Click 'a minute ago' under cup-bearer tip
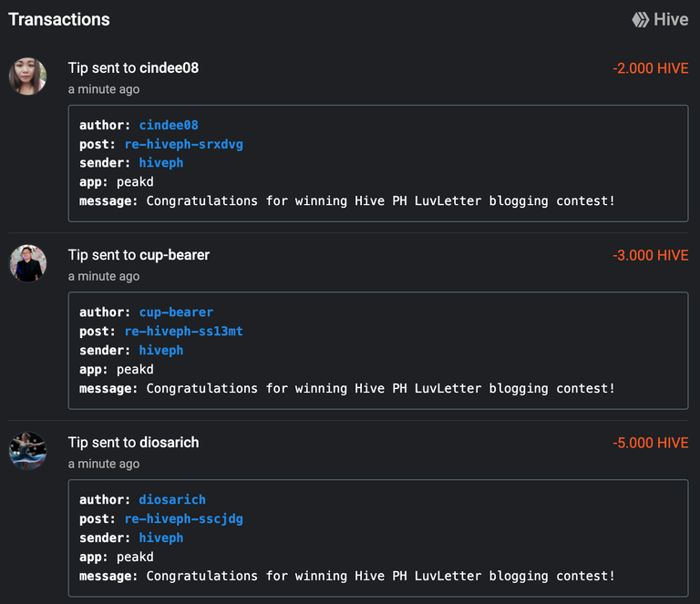 [104, 277]
